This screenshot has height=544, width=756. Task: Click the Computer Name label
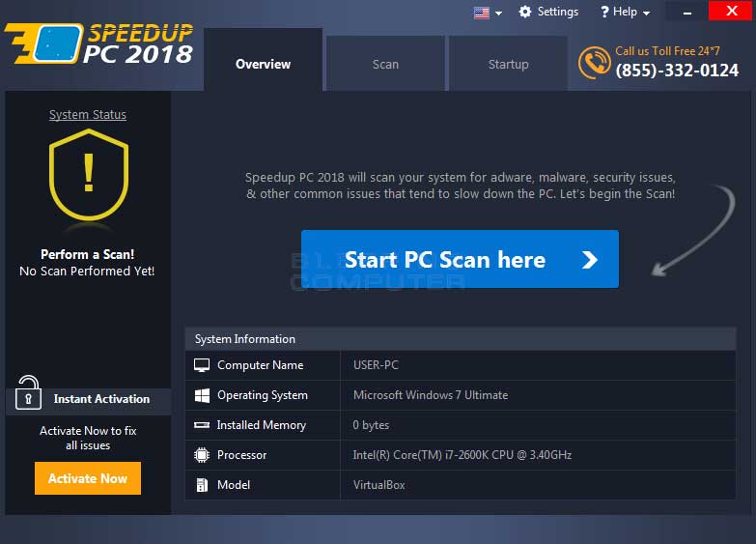point(261,365)
